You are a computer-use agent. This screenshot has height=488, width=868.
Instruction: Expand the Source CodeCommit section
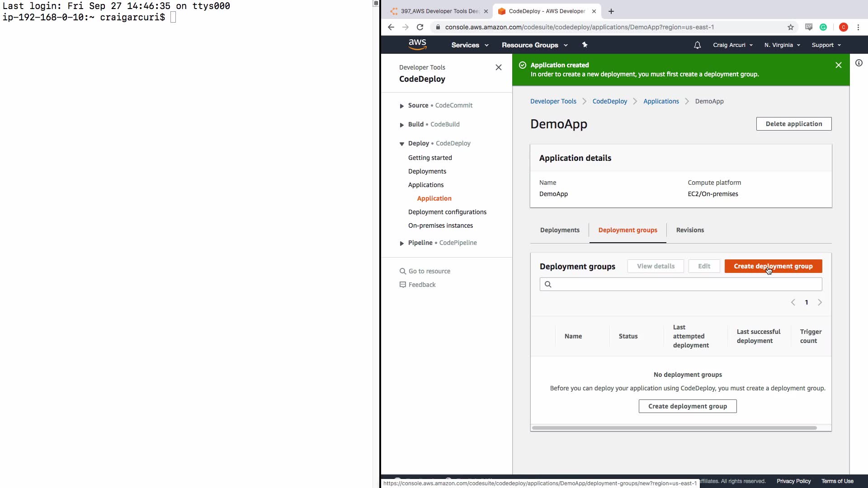401,106
